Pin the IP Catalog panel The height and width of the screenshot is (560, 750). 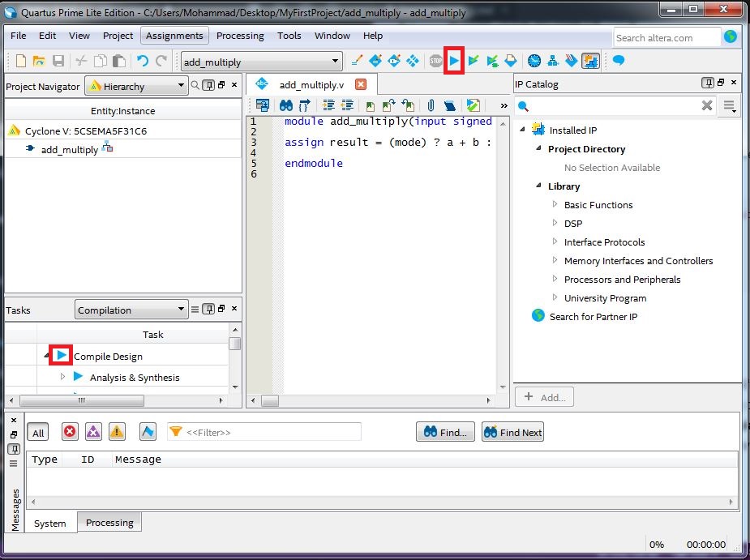pos(708,83)
